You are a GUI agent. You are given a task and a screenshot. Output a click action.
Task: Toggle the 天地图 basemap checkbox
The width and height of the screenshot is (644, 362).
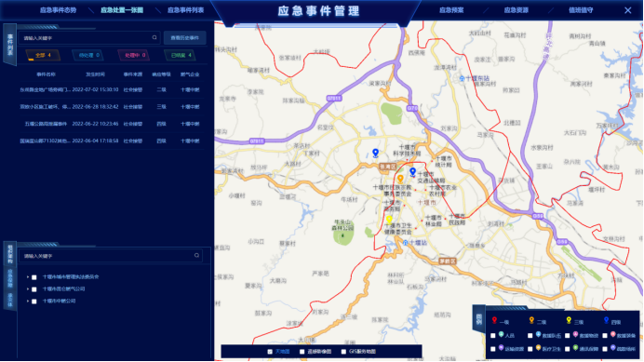[x=270, y=352]
